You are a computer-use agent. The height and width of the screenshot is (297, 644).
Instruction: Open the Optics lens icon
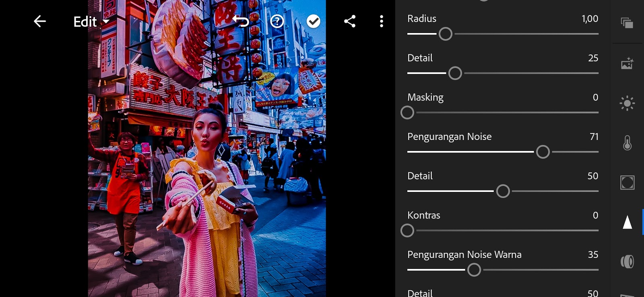pyautogui.click(x=627, y=262)
